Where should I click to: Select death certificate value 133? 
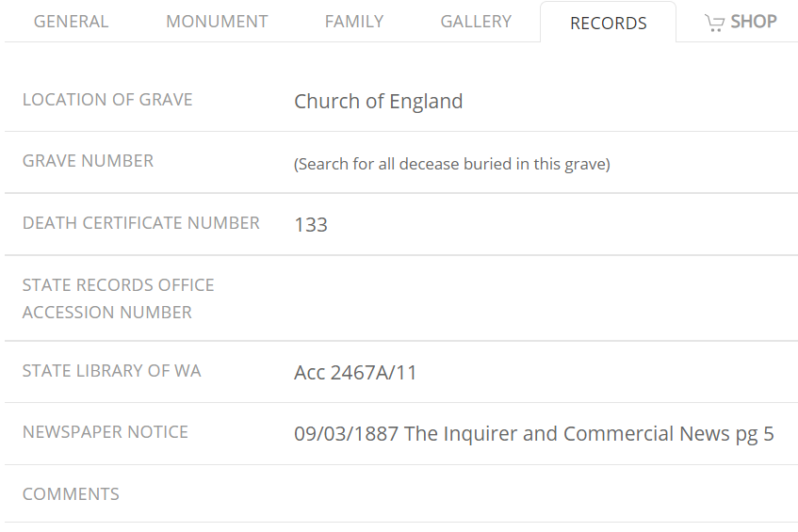point(311,225)
